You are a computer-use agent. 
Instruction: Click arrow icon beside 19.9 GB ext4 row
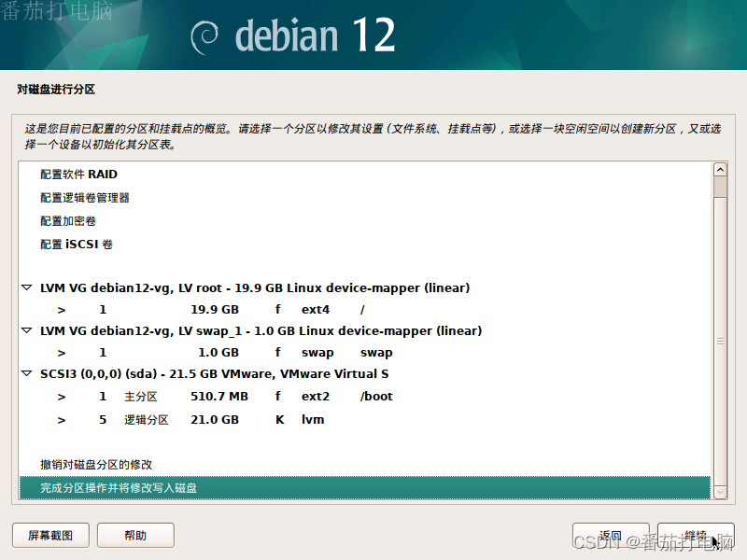(62, 310)
